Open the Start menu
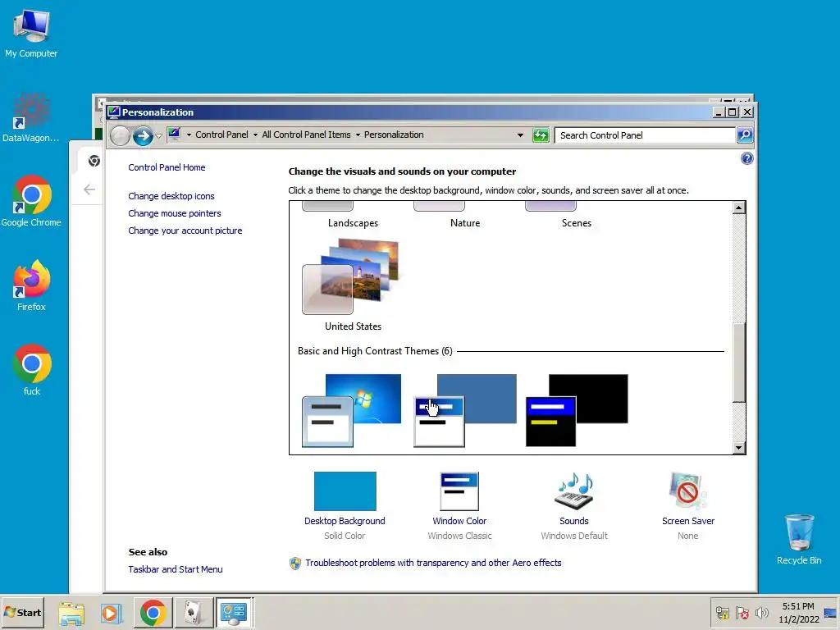The width and height of the screenshot is (840, 630). pyautogui.click(x=22, y=612)
